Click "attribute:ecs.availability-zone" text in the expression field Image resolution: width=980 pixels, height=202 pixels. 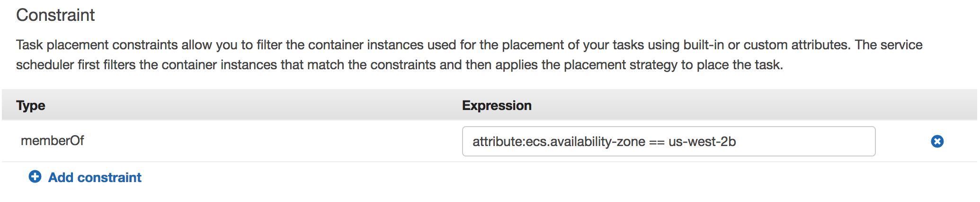pos(559,142)
